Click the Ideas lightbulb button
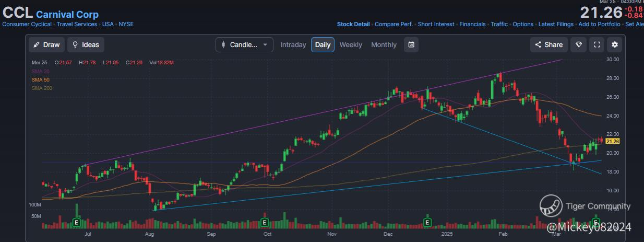The image size is (644, 242). coord(86,45)
